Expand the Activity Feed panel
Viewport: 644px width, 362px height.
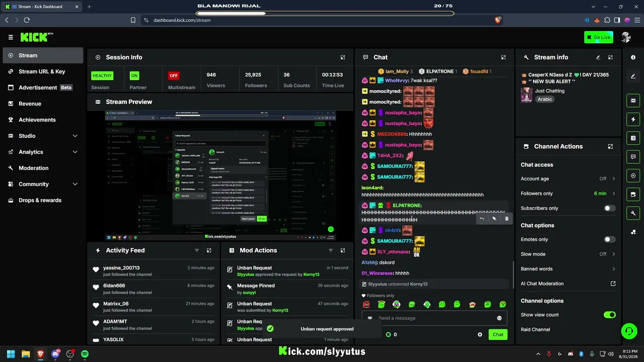209,250
